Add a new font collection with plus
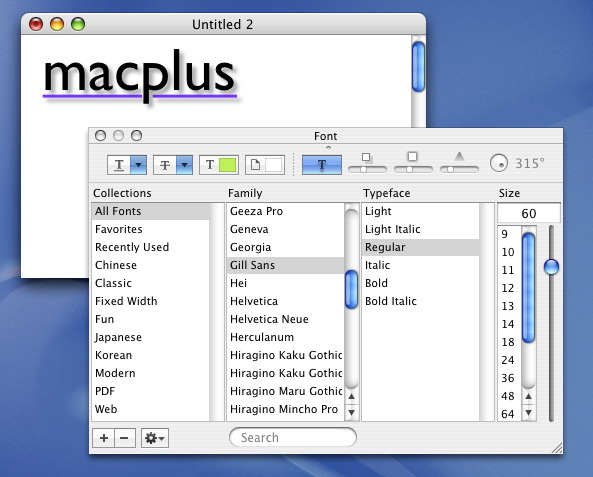Screen dimensions: 593x477 pyautogui.click(x=104, y=438)
